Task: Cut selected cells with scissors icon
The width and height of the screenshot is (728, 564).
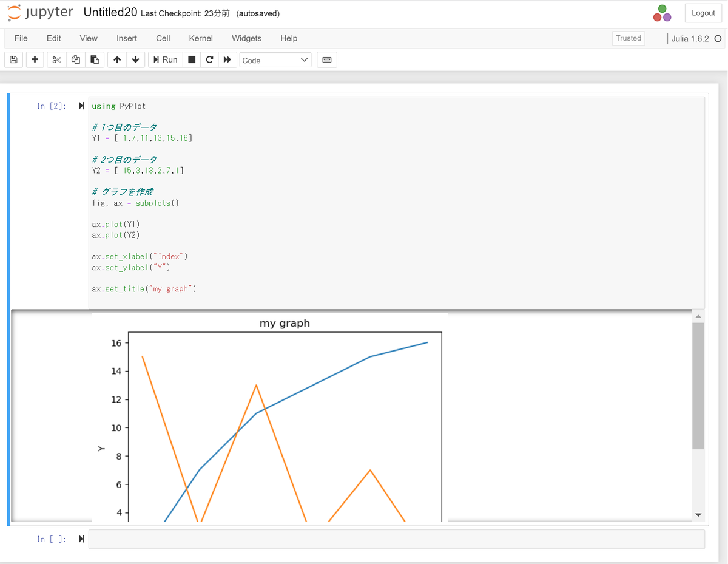Action: [56, 59]
